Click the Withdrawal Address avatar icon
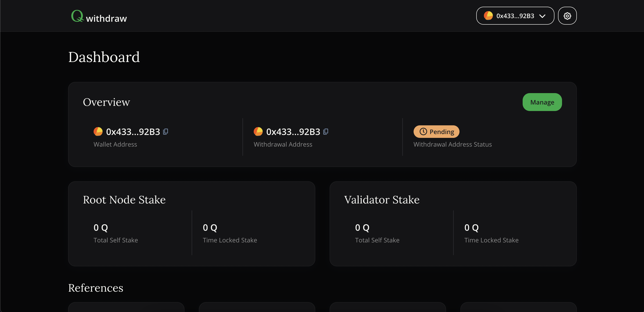 click(258, 131)
